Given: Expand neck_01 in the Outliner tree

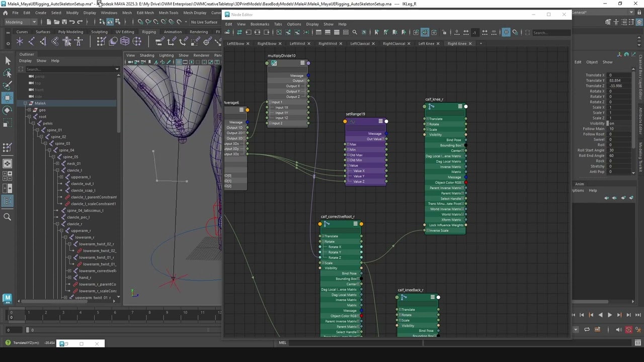Looking at the screenshot, I should (x=57, y=163).
